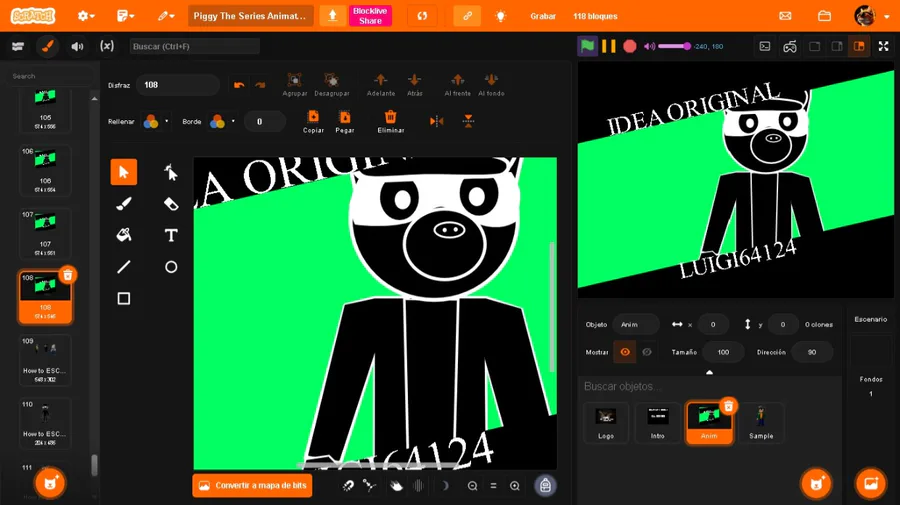Toggle onion skin moon icon
Viewport: 900px width, 505px height.
[x=444, y=485]
